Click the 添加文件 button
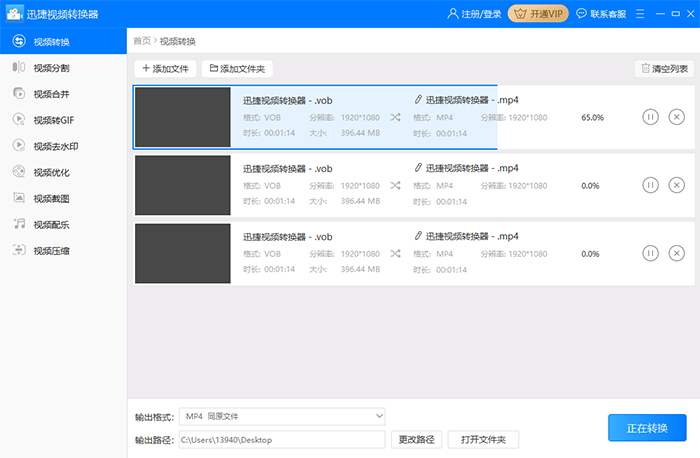Image resolution: width=700 pixels, height=458 pixels. 165,69
